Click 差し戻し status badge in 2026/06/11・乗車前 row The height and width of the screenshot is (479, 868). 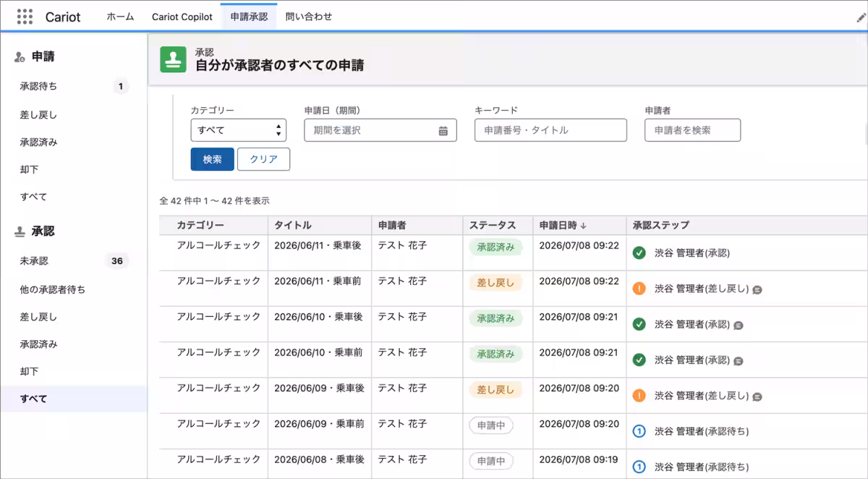point(495,283)
